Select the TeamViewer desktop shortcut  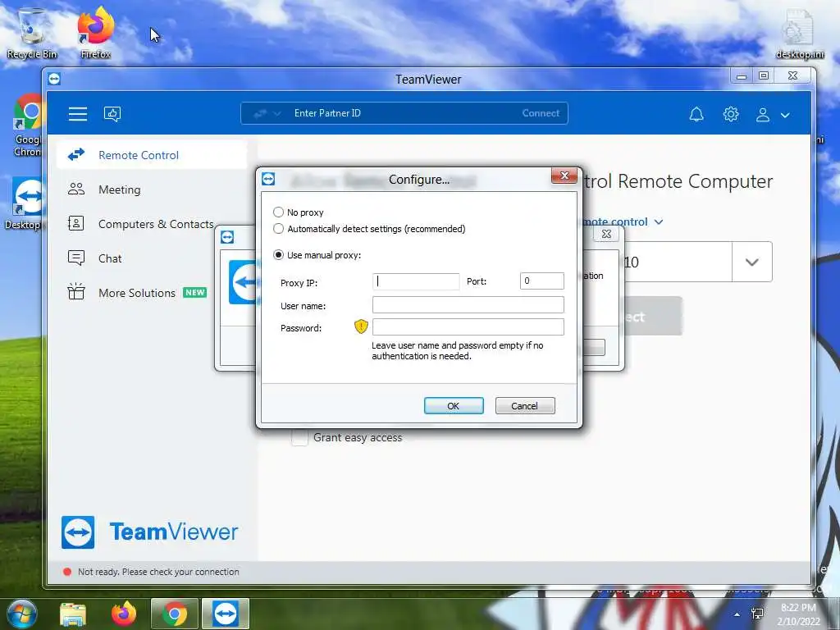point(25,203)
